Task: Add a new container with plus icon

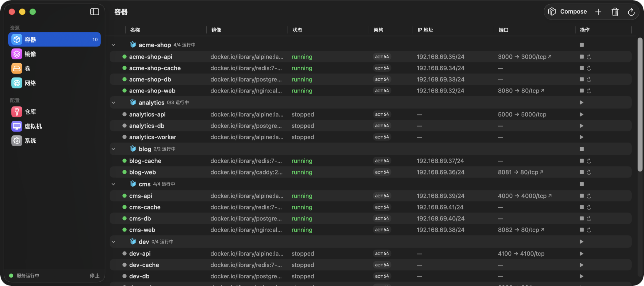Action: [598, 12]
